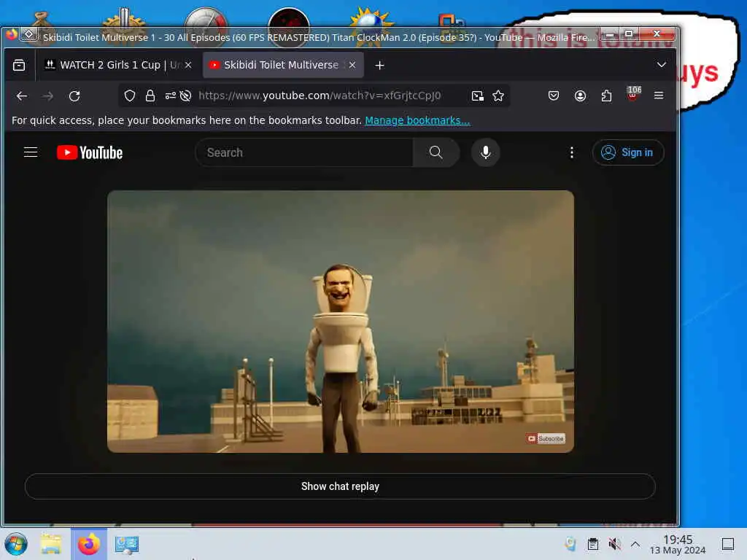Show chat replay

click(x=340, y=486)
